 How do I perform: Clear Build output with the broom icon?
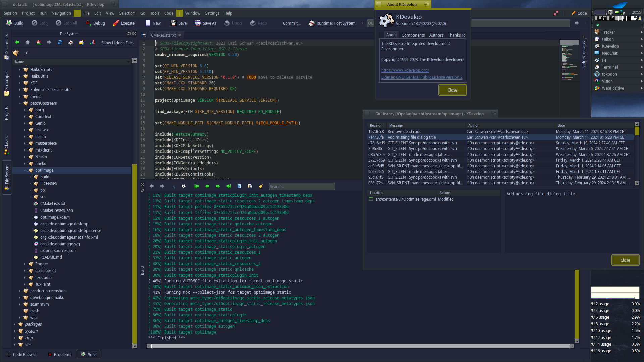[x=261, y=186]
